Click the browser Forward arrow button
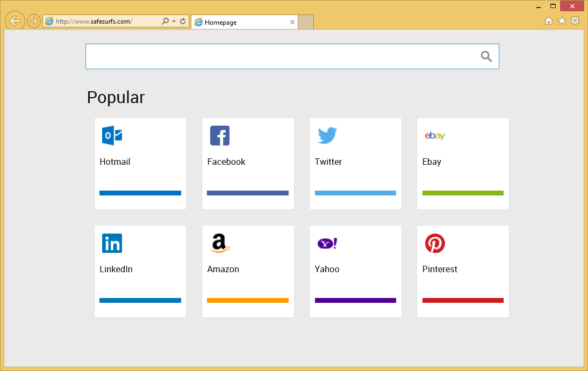The height and width of the screenshot is (371, 588). (34, 21)
